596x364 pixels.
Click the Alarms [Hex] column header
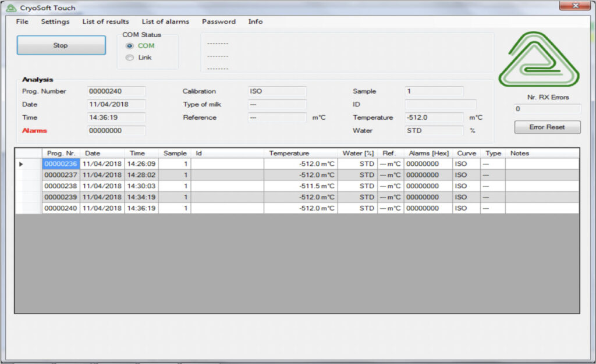(428, 154)
